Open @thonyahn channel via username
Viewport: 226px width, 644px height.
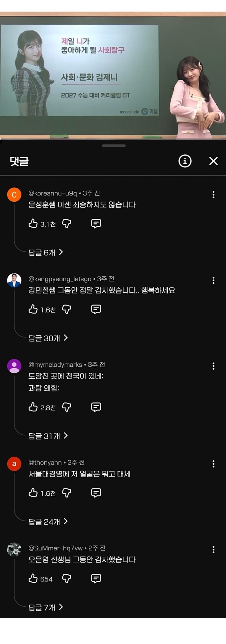[45, 463]
